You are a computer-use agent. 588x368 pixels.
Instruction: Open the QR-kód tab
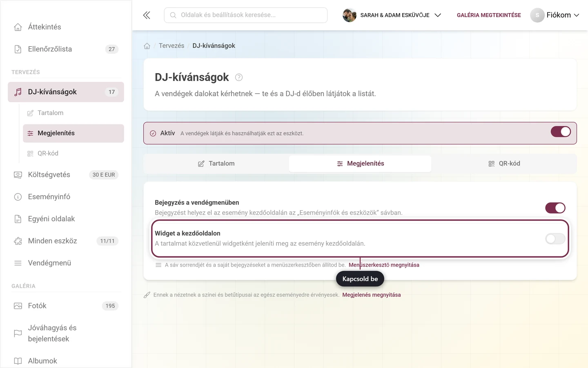[x=504, y=164]
